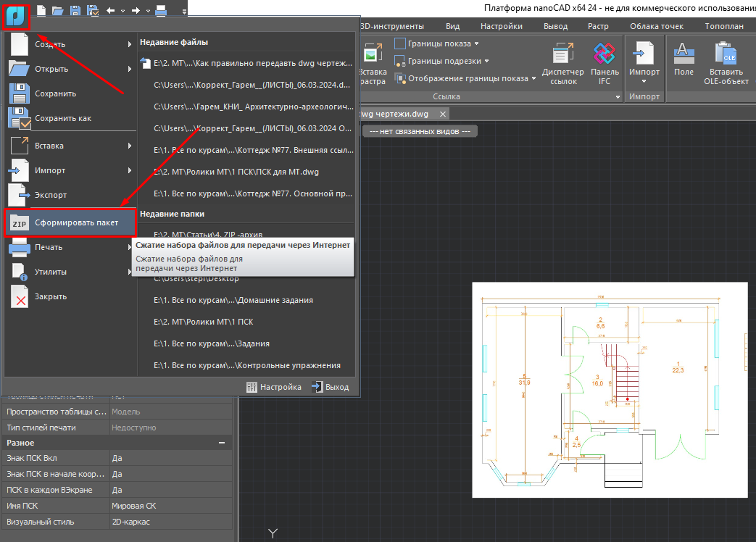Click the Границы подрезки clip icon

[399, 61]
